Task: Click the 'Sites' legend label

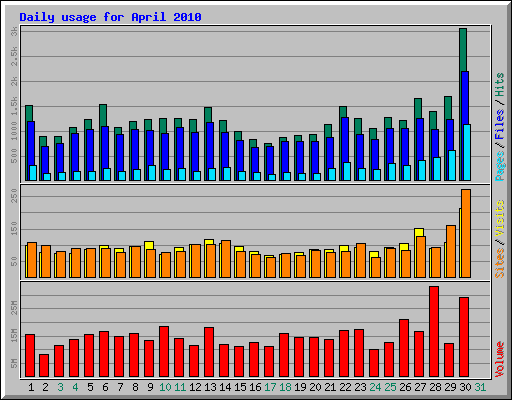Action: 499,263
